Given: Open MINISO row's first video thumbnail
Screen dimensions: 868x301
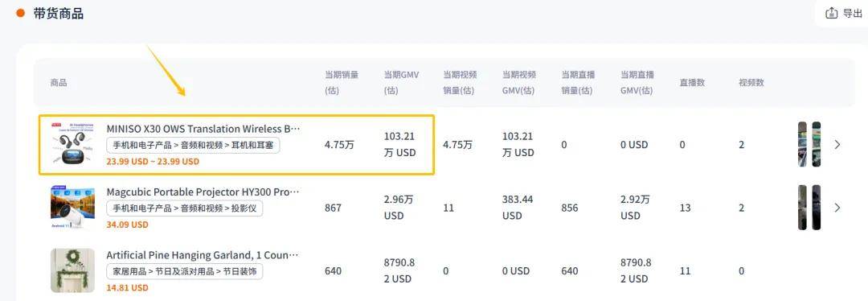Looking at the screenshot, I should (802, 144).
